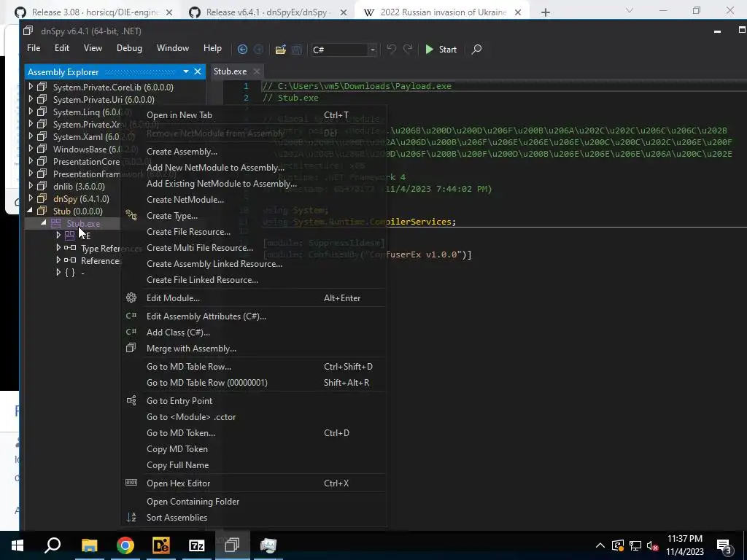747x560 pixels.
Task: Expand System.Private.CoreLib assembly node
Action: [31, 87]
